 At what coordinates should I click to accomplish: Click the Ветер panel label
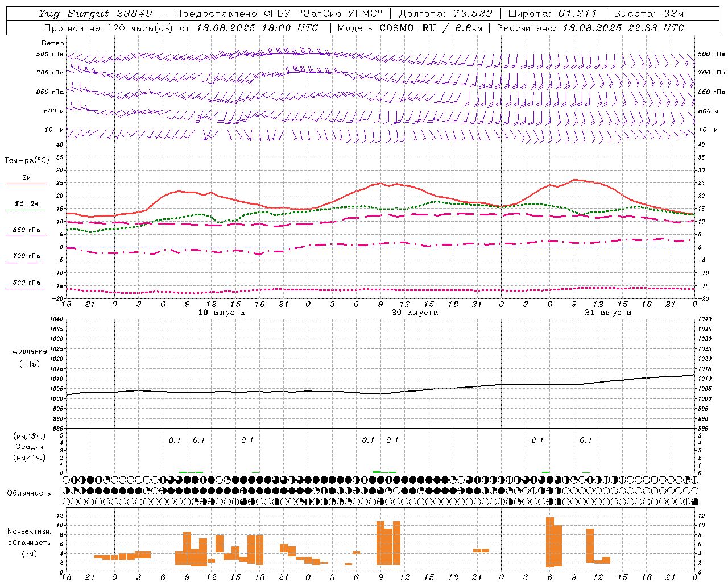[x=53, y=43]
